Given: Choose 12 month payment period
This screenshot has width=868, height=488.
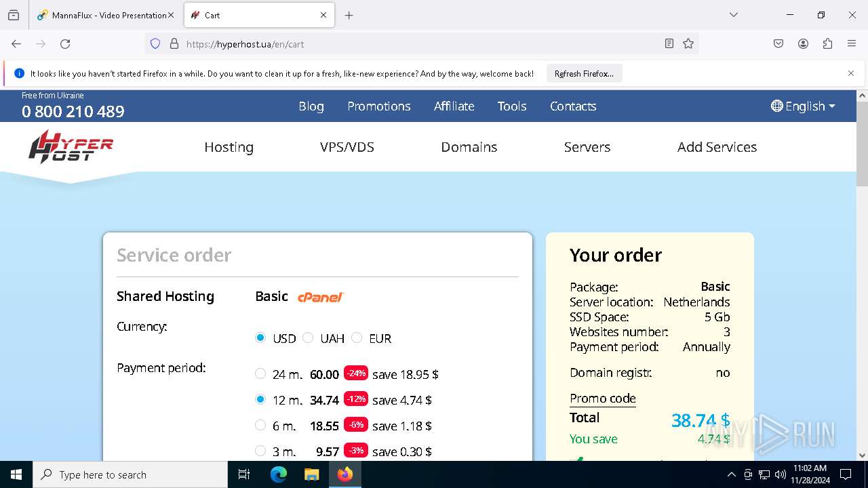Looking at the screenshot, I should 260,399.
